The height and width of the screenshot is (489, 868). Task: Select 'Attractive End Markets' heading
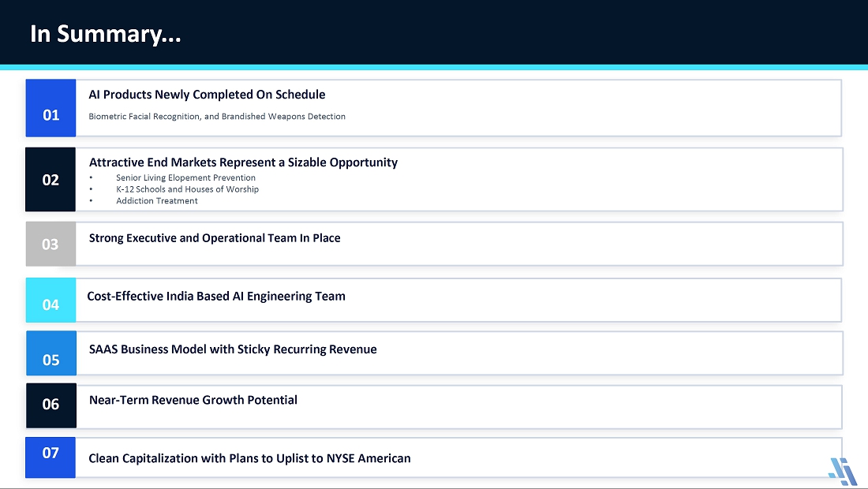click(244, 162)
